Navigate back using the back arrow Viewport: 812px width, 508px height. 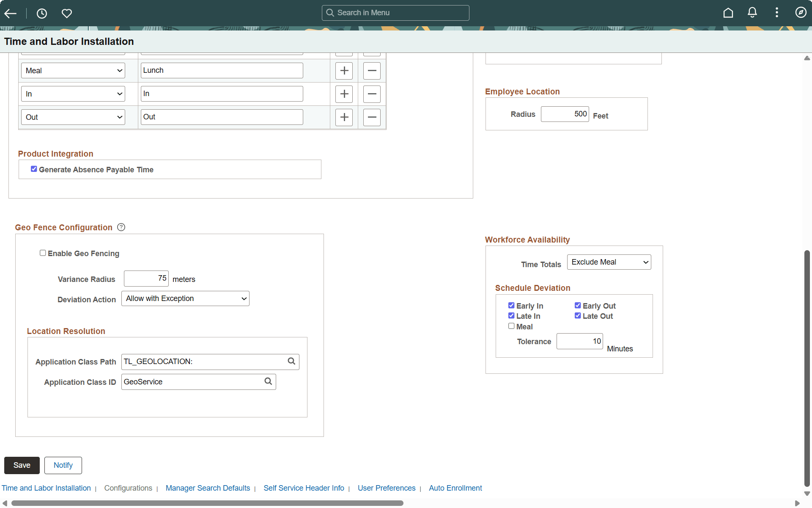tap(10, 13)
